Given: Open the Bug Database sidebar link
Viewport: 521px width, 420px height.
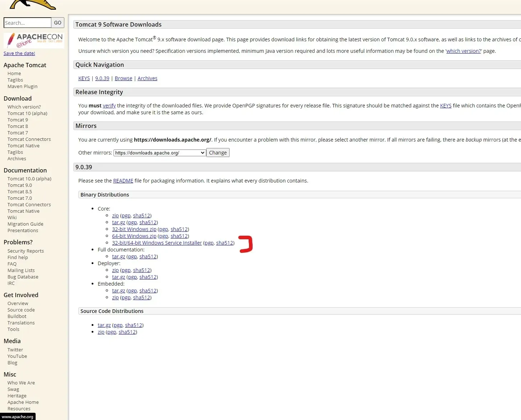Looking at the screenshot, I should pyautogui.click(x=23, y=277).
